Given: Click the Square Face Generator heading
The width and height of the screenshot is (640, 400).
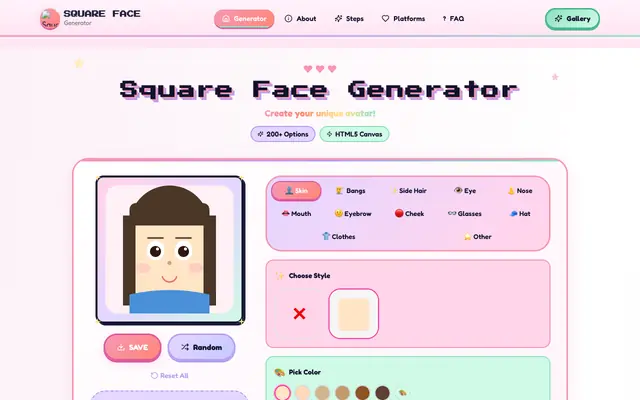Looking at the screenshot, I should (320, 90).
